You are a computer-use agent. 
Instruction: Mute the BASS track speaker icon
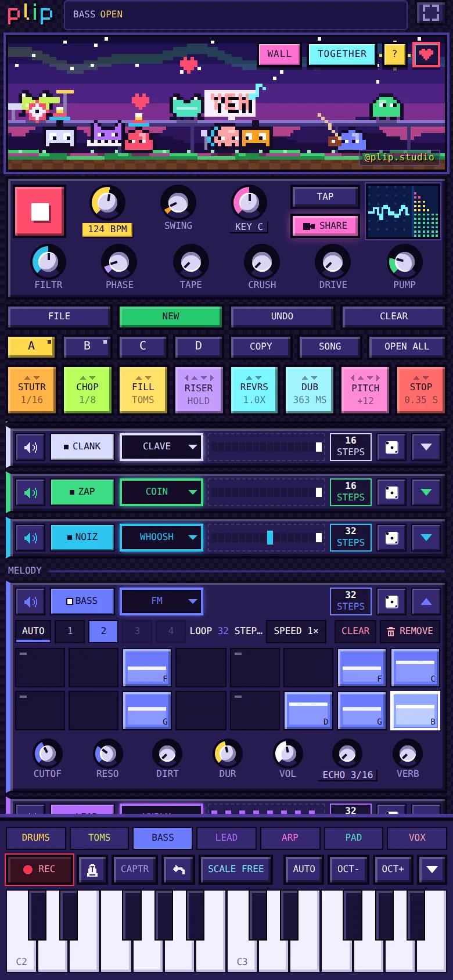[30, 601]
